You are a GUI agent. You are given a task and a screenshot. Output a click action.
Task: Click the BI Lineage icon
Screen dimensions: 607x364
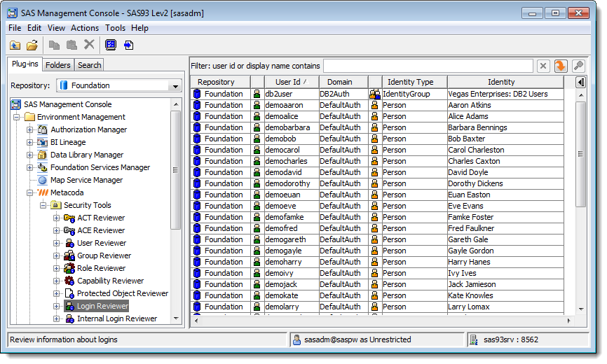pyautogui.click(x=43, y=142)
